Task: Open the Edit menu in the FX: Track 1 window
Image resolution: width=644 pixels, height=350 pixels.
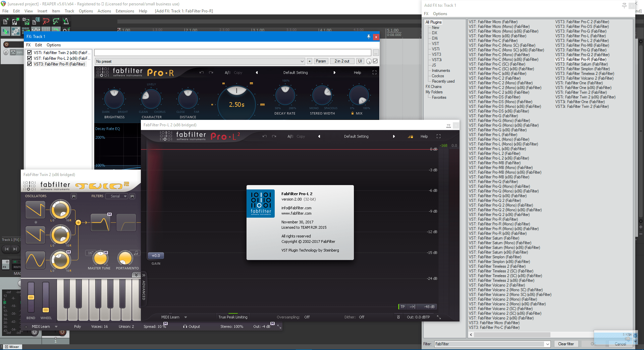Action: tap(39, 45)
